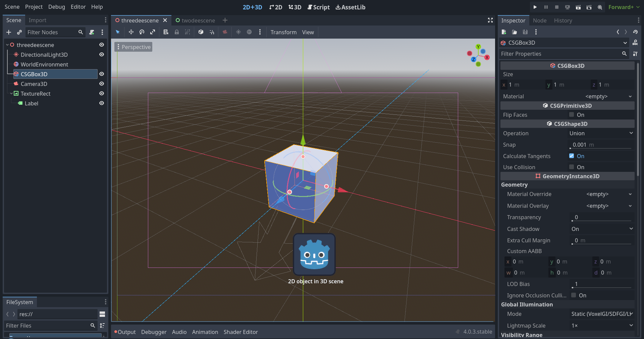Select the Scale tool
This screenshot has width=644, height=339.
point(153,32)
